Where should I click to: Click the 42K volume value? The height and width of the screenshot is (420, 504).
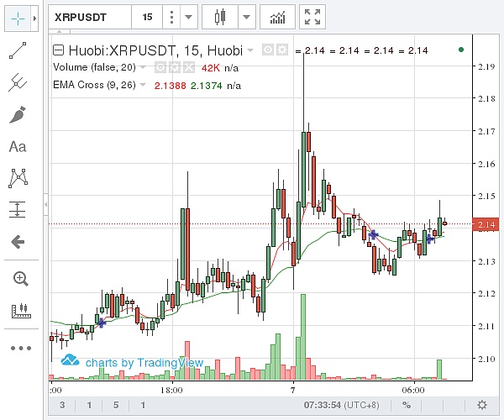click(x=211, y=68)
